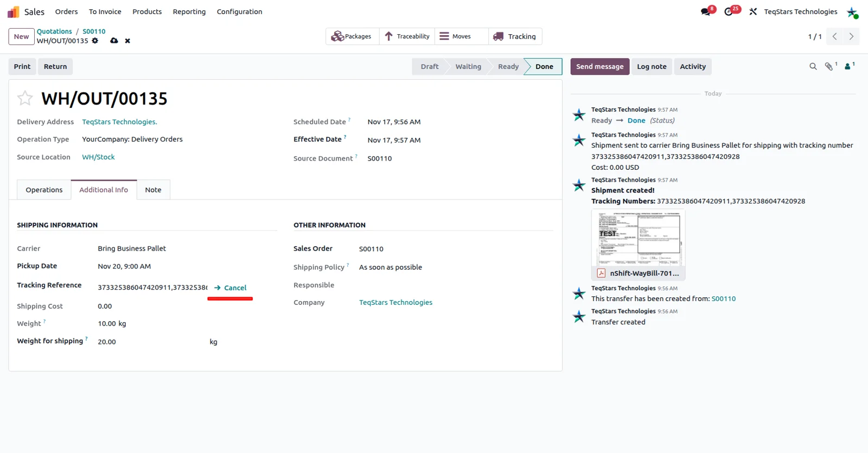Open Packages smart button
The image size is (868, 453).
[352, 36]
